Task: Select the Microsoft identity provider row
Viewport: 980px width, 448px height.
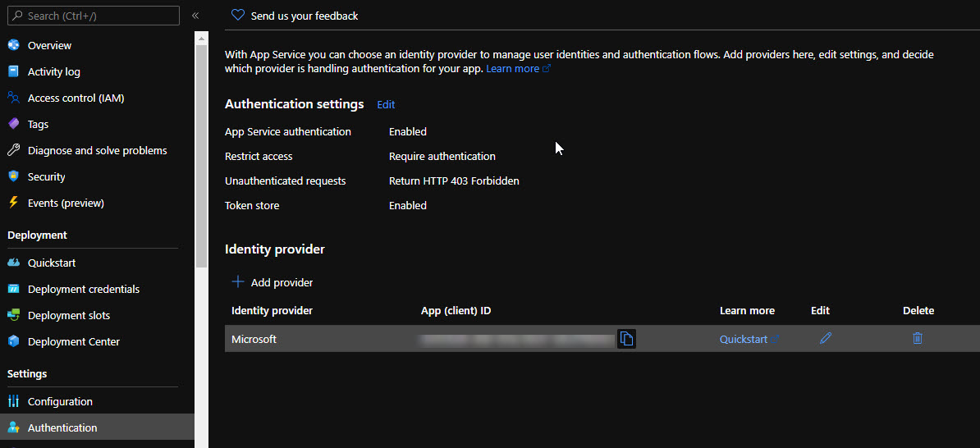Action: tap(602, 339)
